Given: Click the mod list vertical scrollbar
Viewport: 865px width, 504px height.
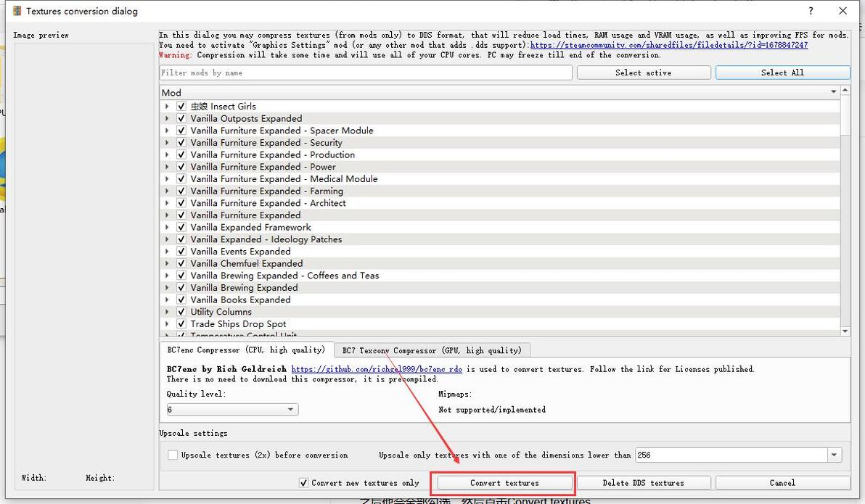Looking at the screenshot, I should pyautogui.click(x=845, y=210).
